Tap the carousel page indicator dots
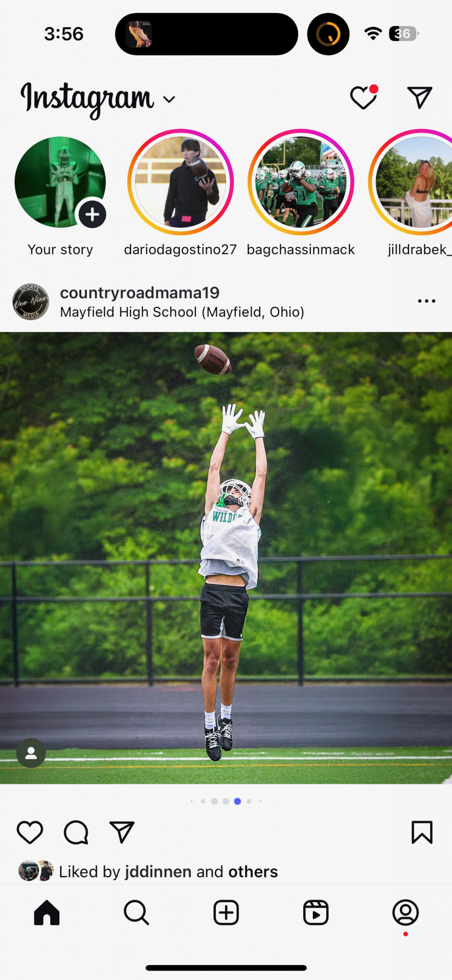 tap(226, 801)
